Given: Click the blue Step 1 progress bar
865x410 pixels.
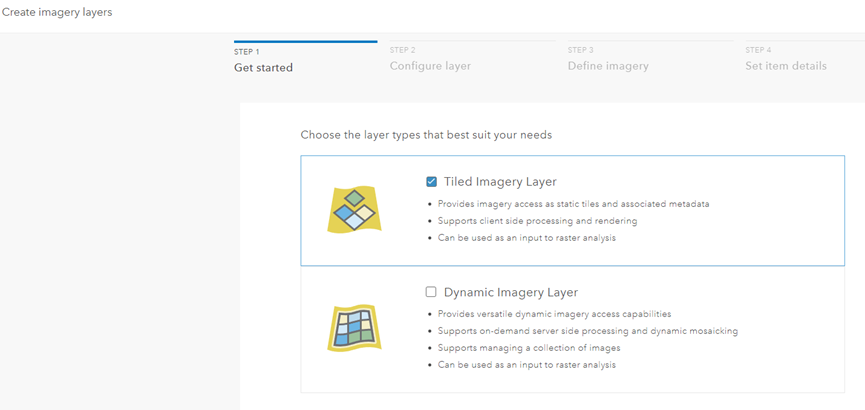Looking at the screenshot, I should pos(305,42).
